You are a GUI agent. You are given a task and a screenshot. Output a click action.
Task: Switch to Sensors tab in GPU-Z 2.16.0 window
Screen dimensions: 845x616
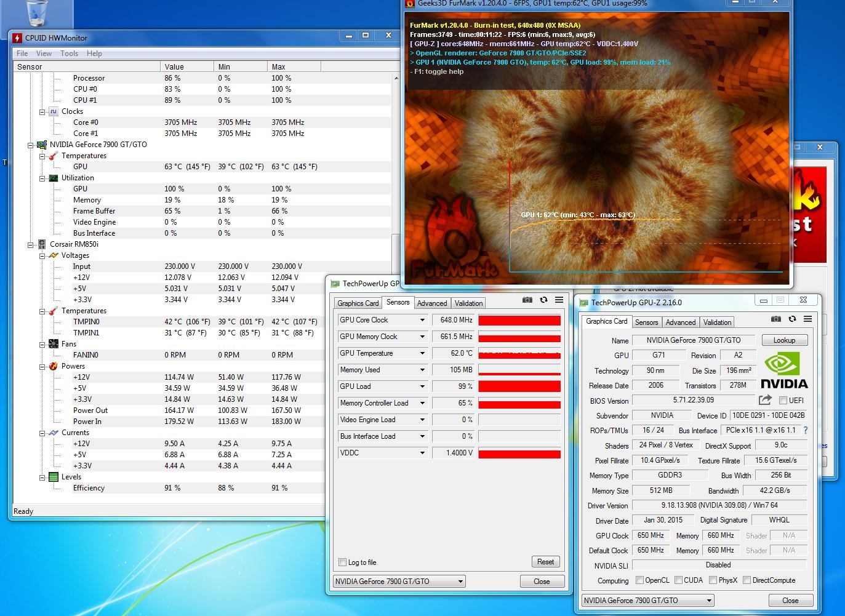click(x=646, y=322)
